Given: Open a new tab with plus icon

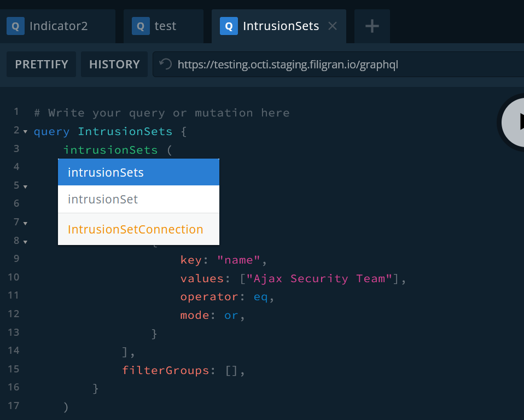Looking at the screenshot, I should (372, 26).
